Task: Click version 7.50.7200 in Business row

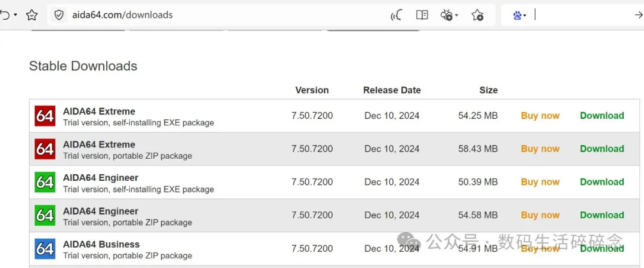Action: [x=312, y=248]
